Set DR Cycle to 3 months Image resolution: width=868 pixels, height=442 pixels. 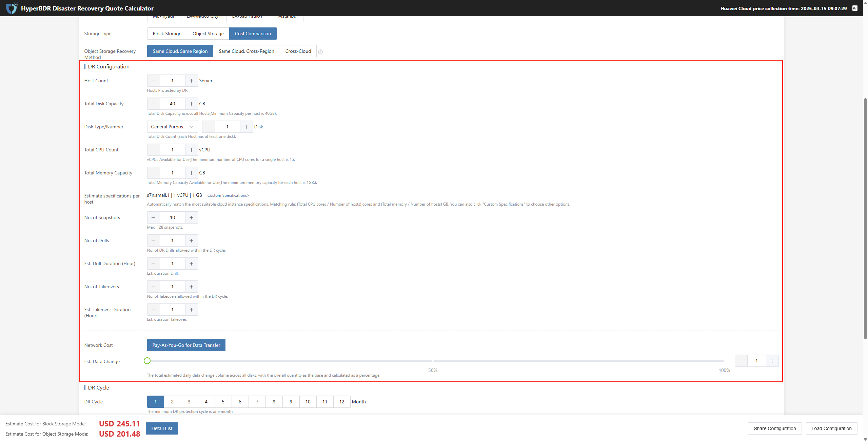[x=189, y=402]
